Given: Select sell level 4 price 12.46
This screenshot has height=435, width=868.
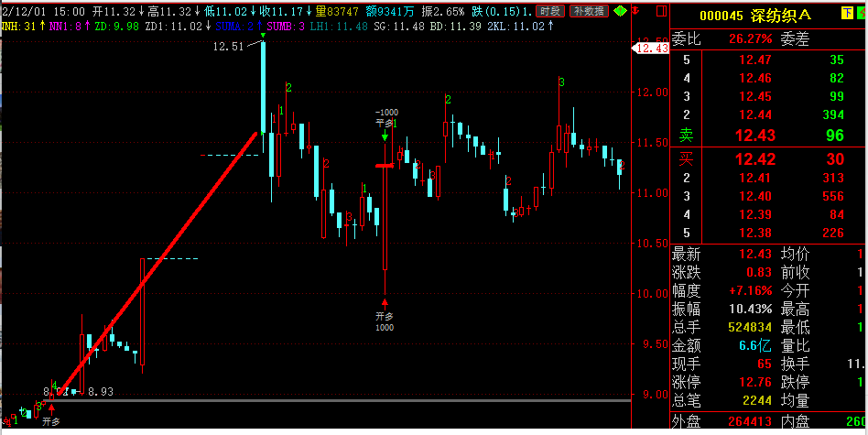Looking at the screenshot, I should 755,78.
